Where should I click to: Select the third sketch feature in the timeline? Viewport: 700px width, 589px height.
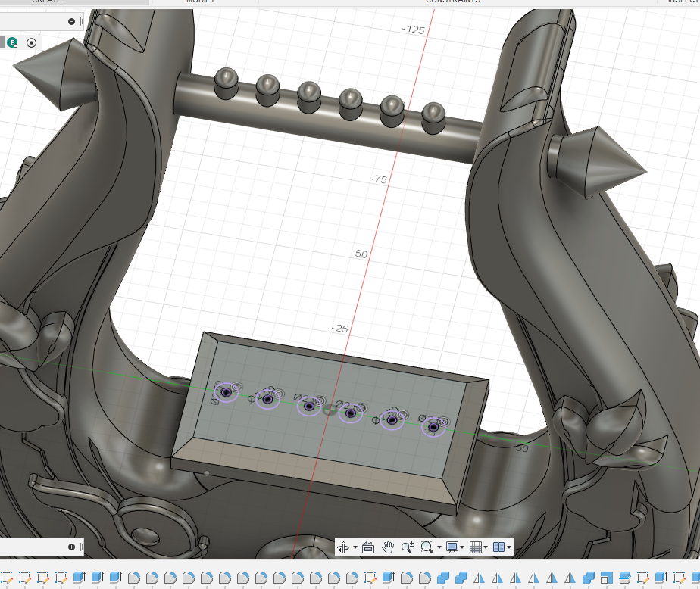(43, 578)
